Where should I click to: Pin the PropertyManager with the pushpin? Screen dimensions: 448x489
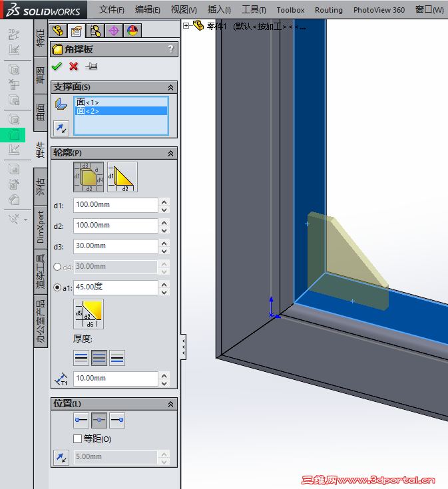[x=91, y=66]
